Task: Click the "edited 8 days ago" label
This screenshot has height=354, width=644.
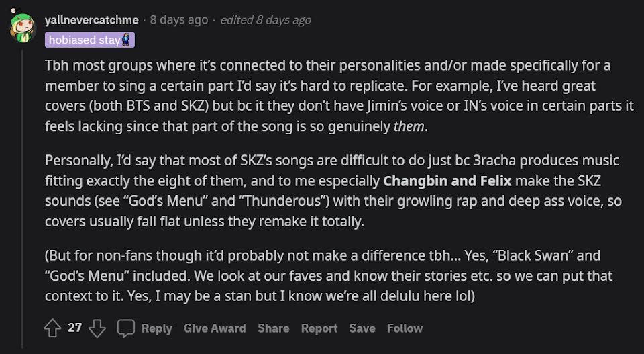Action: pos(266,19)
